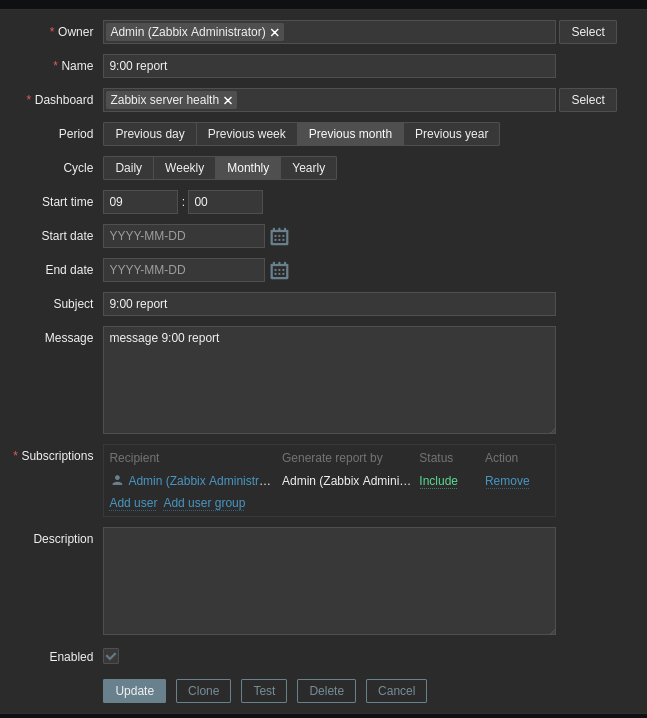Click into the Description text area
The width and height of the screenshot is (647, 718).
[329, 581]
